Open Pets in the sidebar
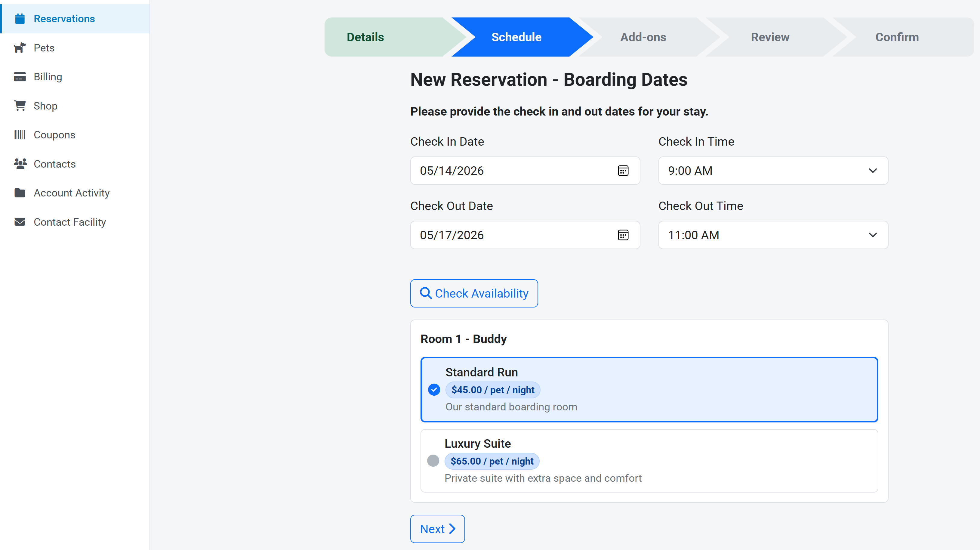 click(x=75, y=48)
